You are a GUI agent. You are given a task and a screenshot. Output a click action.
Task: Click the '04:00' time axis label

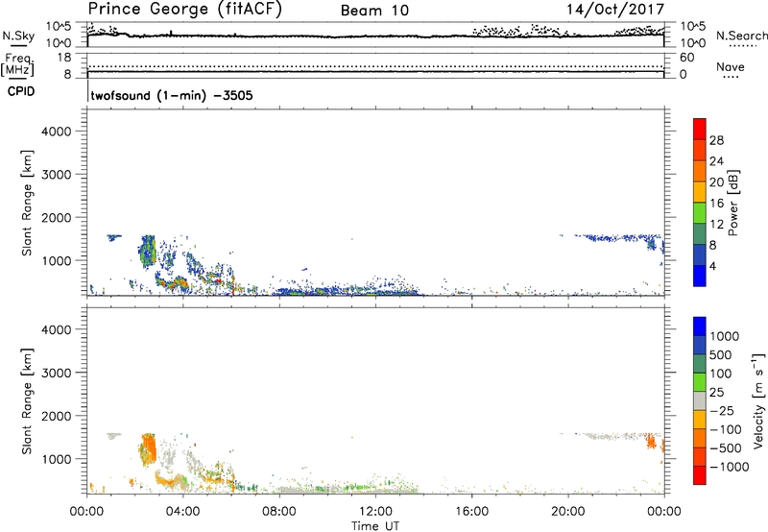[182, 512]
